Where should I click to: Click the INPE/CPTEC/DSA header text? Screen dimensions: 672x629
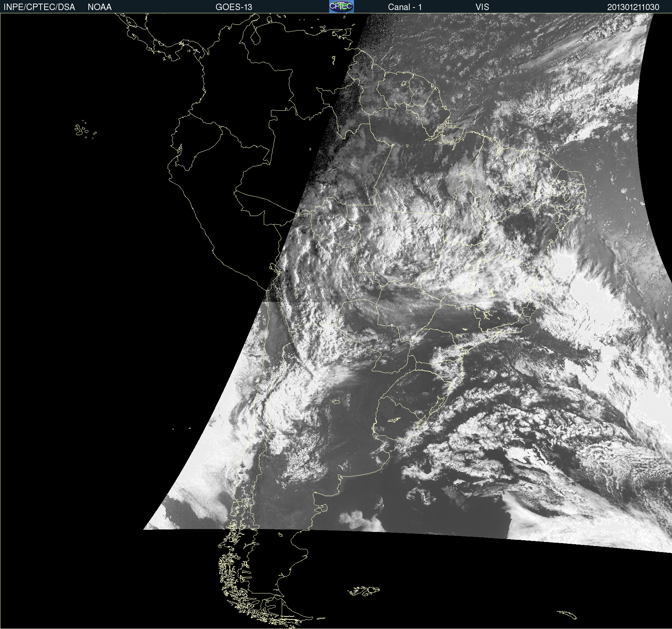pyautogui.click(x=39, y=7)
